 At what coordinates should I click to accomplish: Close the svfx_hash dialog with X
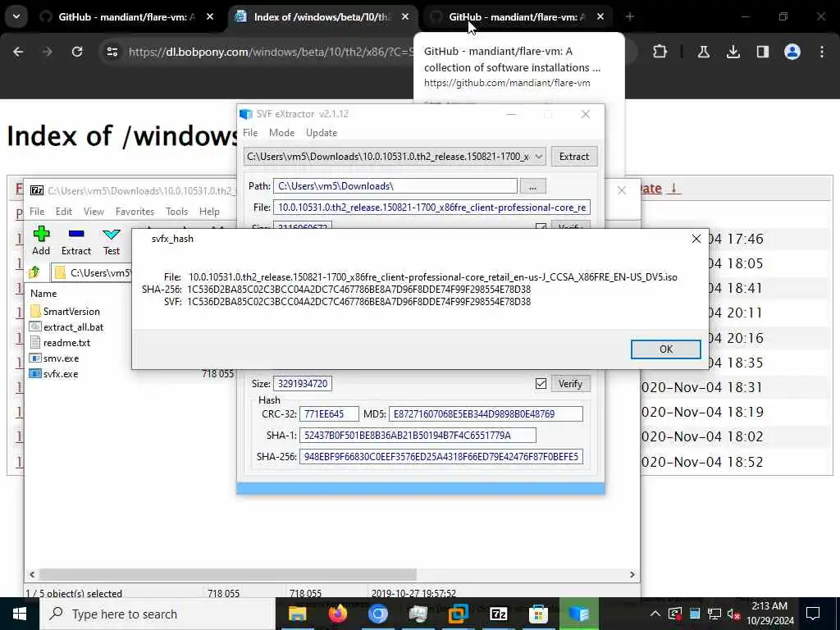click(x=696, y=239)
